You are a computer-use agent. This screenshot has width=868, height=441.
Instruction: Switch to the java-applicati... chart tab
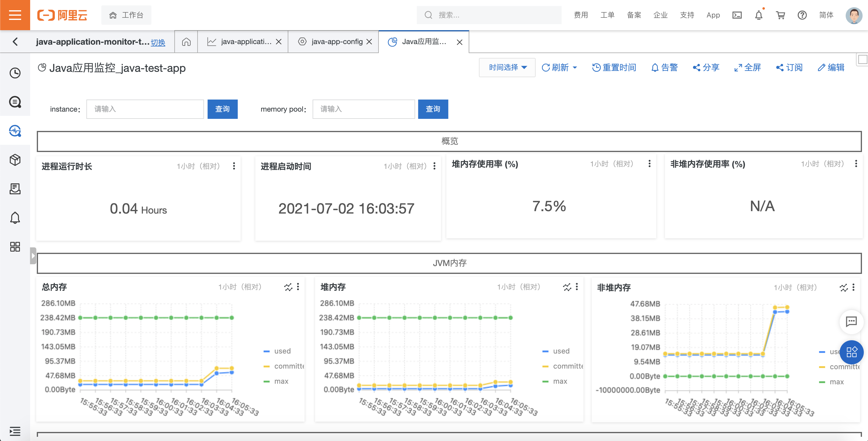(246, 41)
